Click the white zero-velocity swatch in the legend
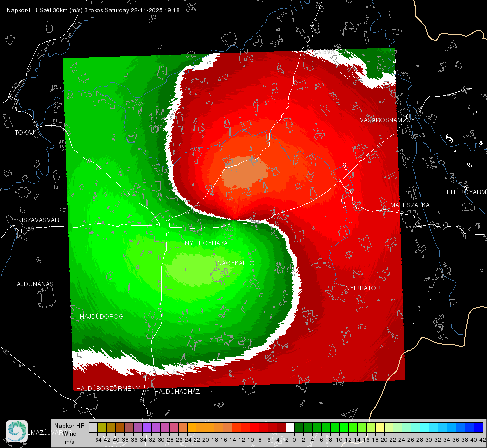The width and height of the screenshot is (487, 448). (x=290, y=428)
